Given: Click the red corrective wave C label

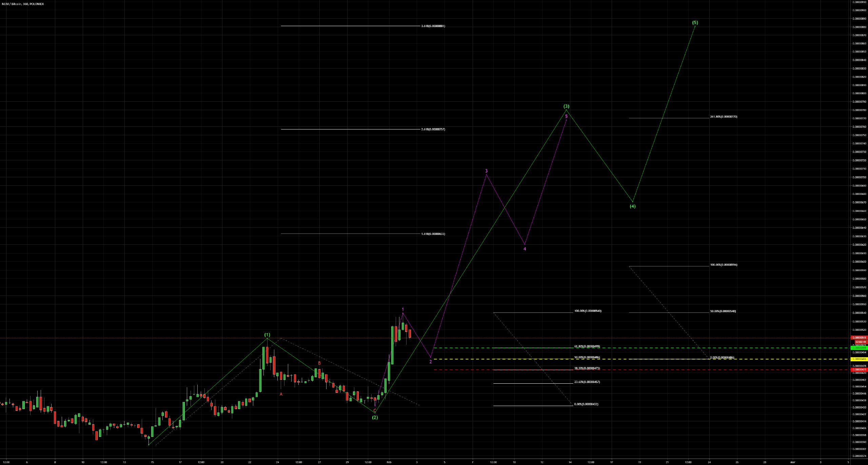Looking at the screenshot, I should point(375,410).
